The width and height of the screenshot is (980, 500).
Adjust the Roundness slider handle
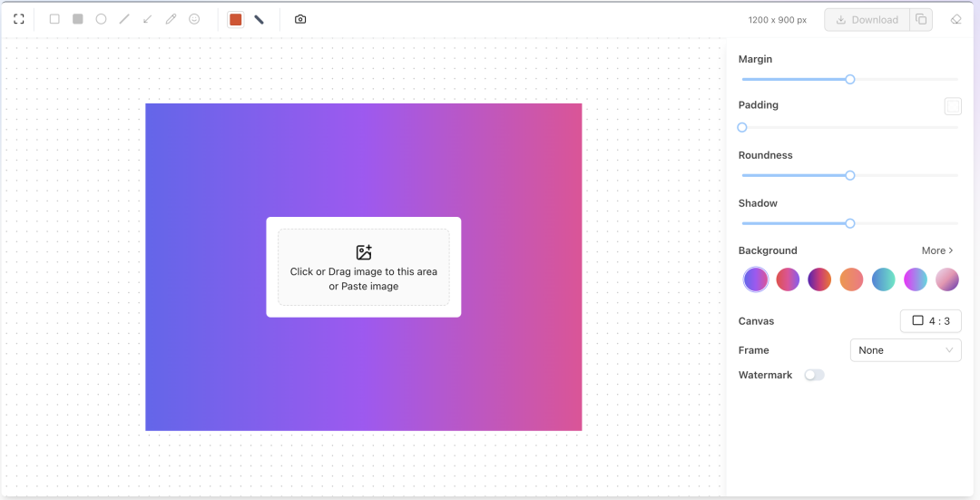[x=850, y=176]
